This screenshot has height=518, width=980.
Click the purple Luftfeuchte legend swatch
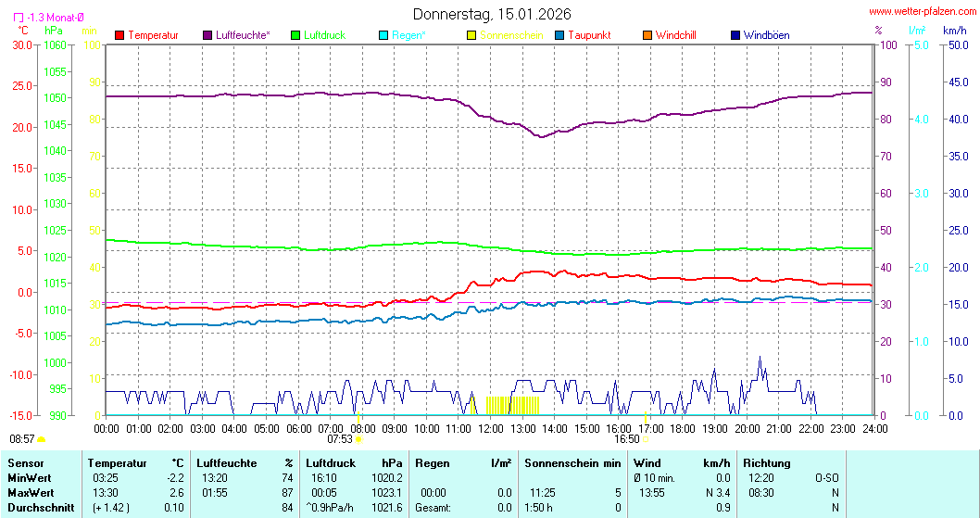207,35
